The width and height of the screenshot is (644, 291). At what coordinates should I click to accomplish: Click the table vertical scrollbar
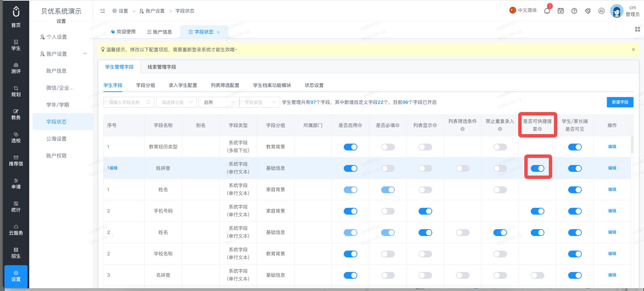632,145
